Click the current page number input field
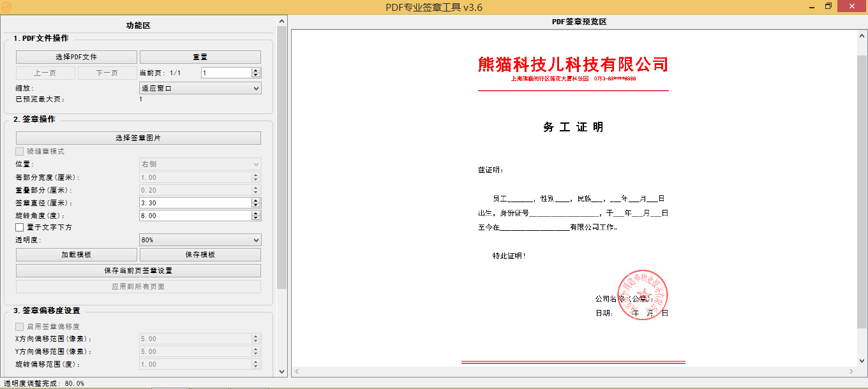 click(226, 73)
